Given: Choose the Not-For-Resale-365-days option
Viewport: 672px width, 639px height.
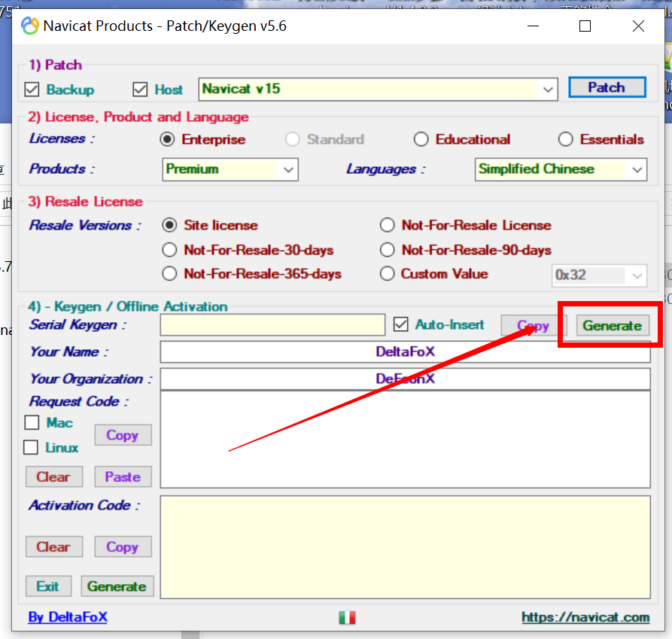Looking at the screenshot, I should [x=170, y=274].
